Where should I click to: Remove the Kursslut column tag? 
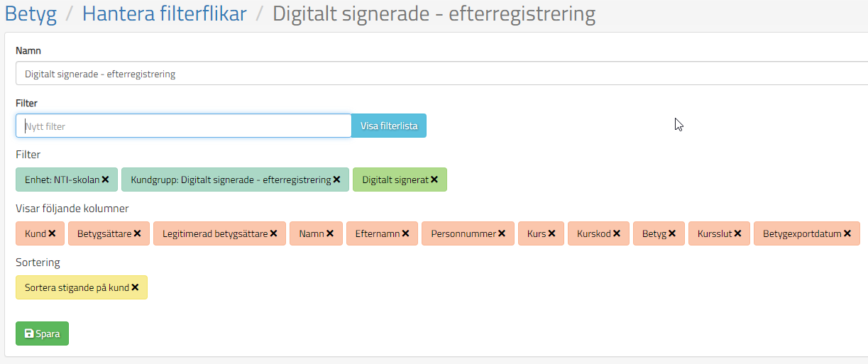[737, 233]
